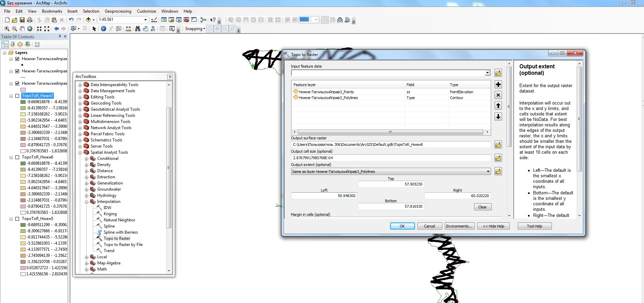Confirm Topo to Raster with OK
644x303 pixels.
(x=402, y=226)
